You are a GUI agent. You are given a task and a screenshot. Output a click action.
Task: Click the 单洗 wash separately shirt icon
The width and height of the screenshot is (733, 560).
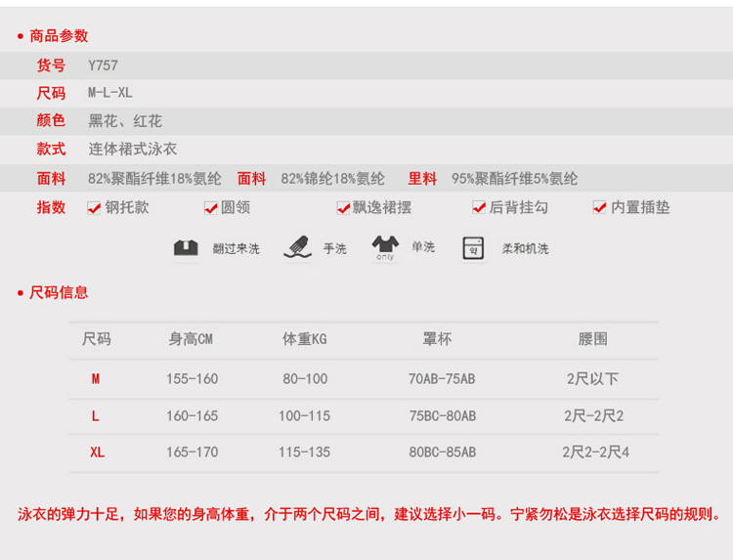(385, 247)
